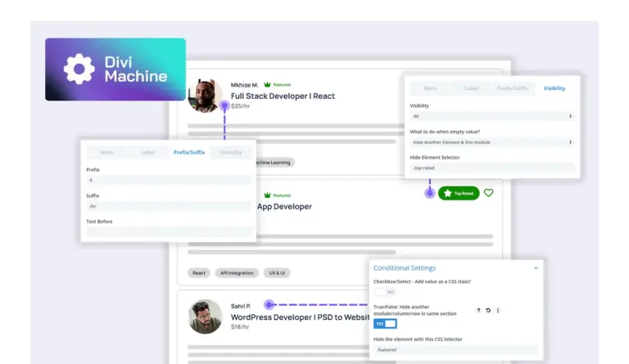This screenshot has height=364, width=629.
Task: Open the App Developer title
Action: pos(284,207)
